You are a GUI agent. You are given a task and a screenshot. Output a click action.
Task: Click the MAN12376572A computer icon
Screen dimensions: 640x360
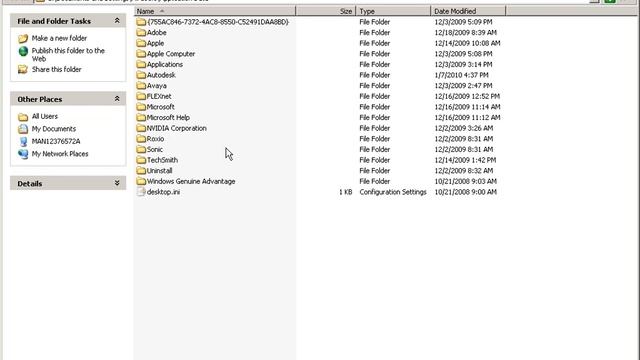23,142
